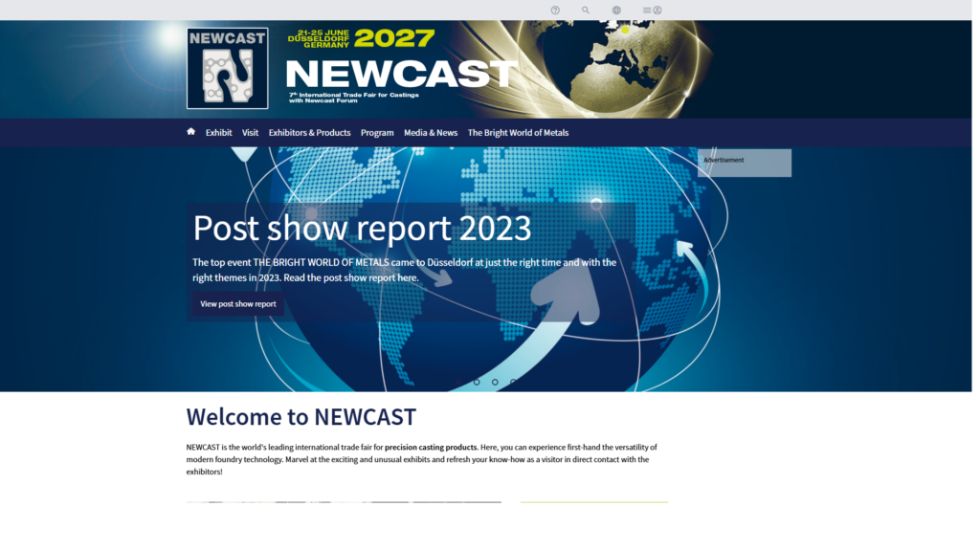Click the Welcome to NEWCAST heading
The height and width of the screenshot is (551, 980).
click(301, 417)
